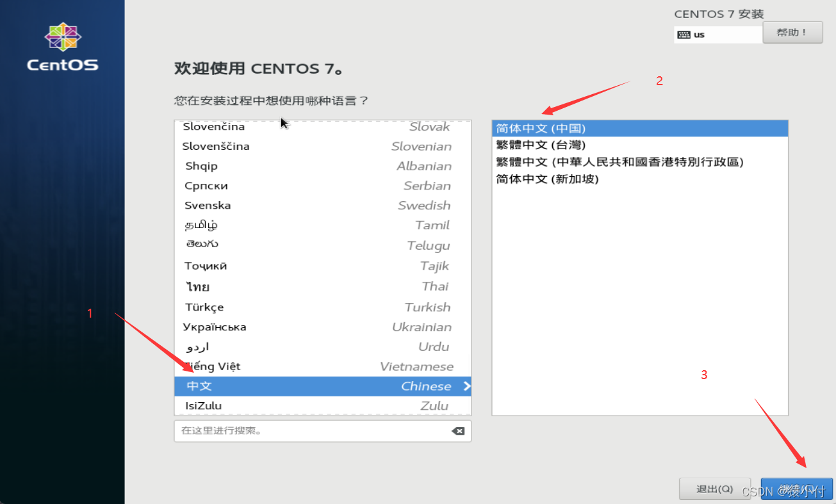Clear search with the backspace icon
This screenshot has width=836, height=504.
click(x=458, y=431)
